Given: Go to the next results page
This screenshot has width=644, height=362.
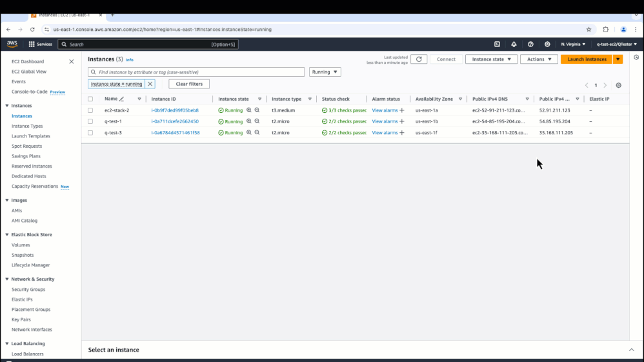Looking at the screenshot, I should pos(605,85).
